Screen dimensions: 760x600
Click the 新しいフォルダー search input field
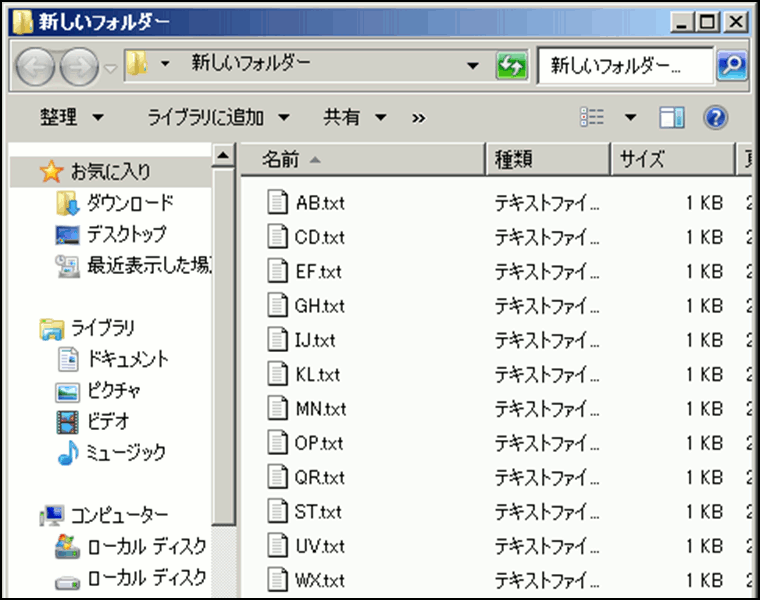624,66
